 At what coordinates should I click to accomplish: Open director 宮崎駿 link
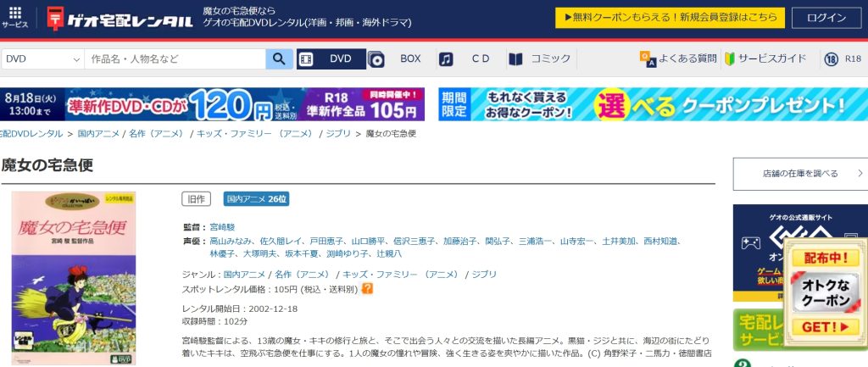[x=223, y=227]
